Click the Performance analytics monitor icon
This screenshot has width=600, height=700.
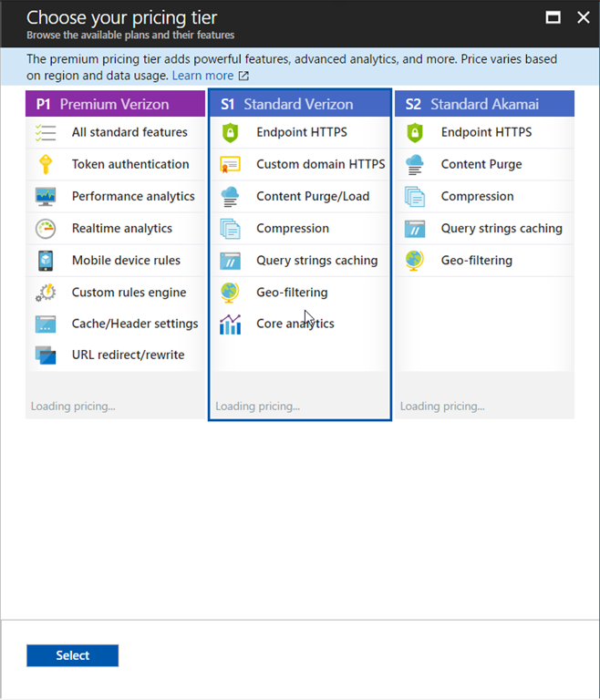(x=46, y=197)
